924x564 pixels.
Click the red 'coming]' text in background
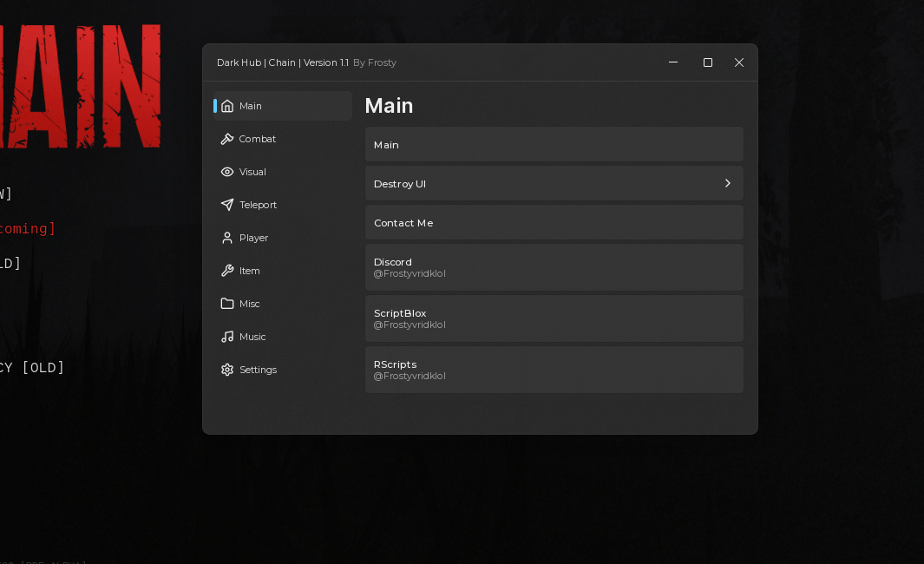27,229
